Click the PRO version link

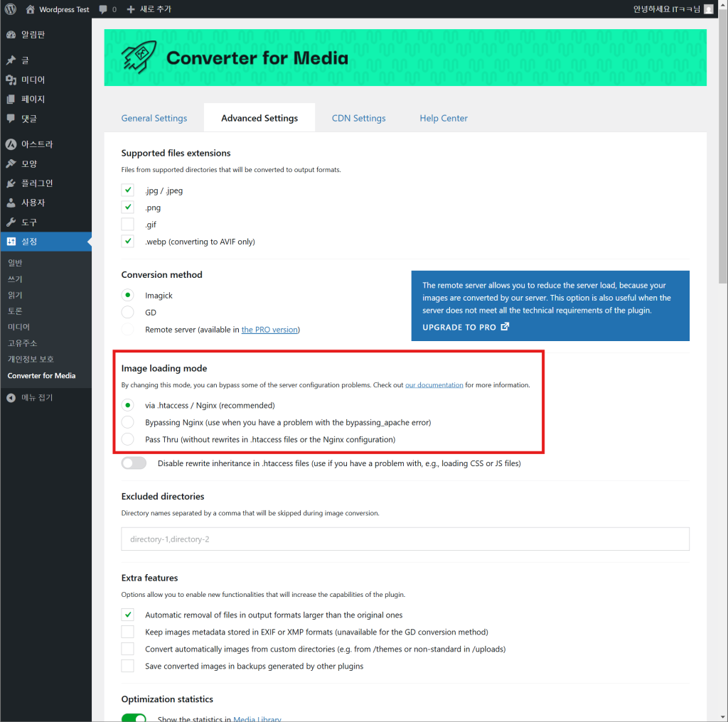point(269,330)
